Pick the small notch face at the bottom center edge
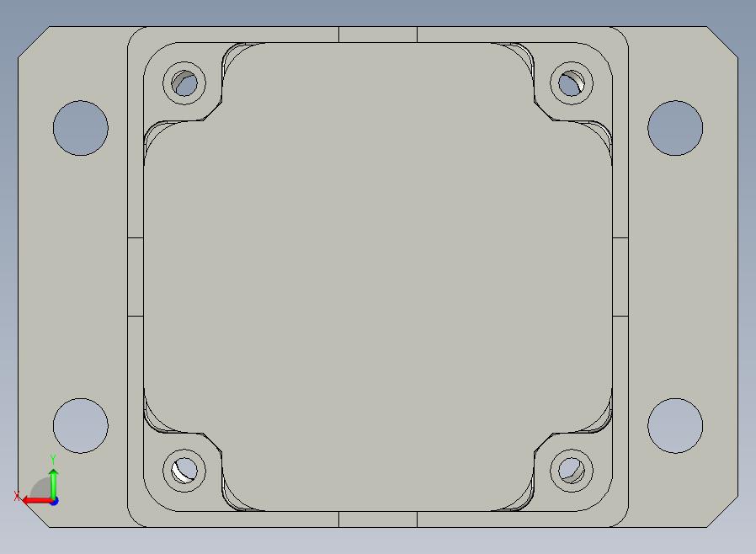This screenshot has width=756, height=554. pos(378,519)
